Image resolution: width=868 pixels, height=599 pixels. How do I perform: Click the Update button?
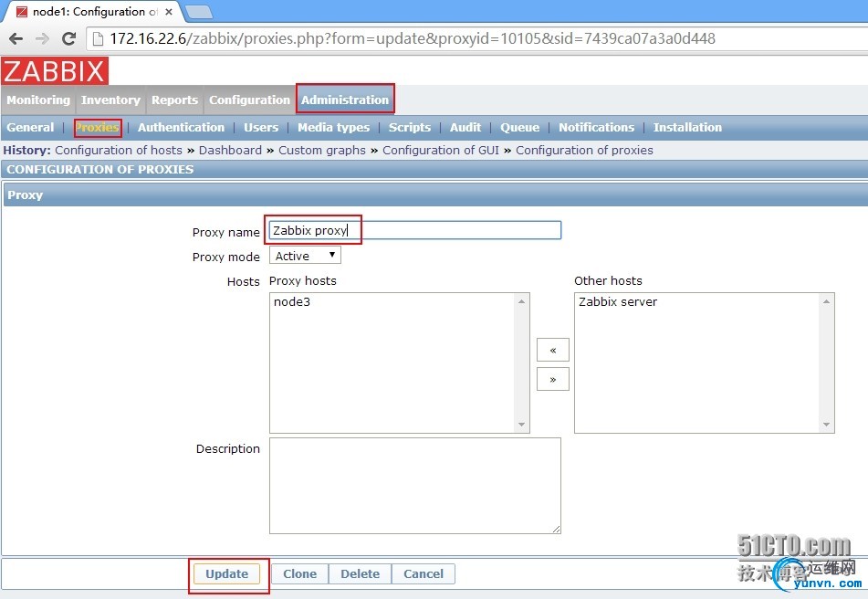coord(227,574)
